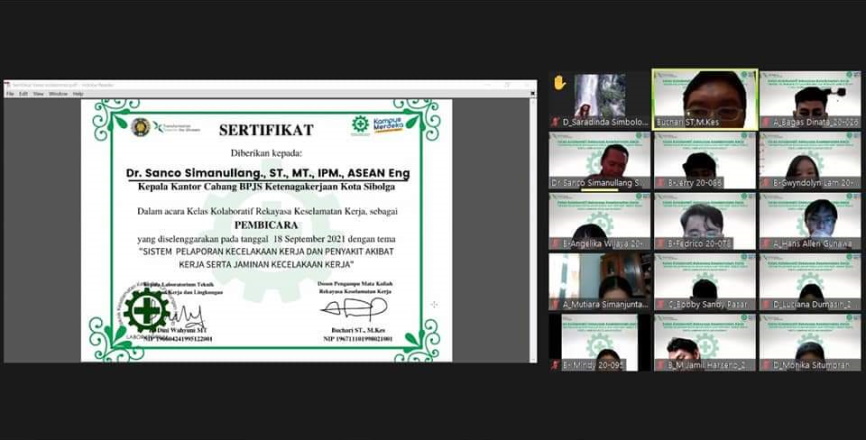Click muted mic icon beside D_Saradinda Simbolon
866x440 pixels.
coord(555,122)
